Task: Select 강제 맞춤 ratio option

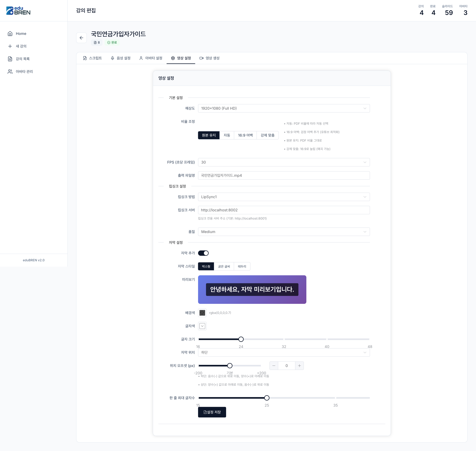Action: [268, 135]
